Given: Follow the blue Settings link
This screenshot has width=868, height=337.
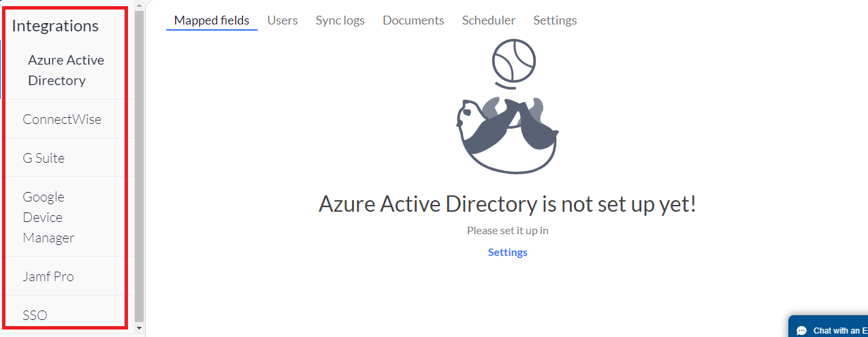Looking at the screenshot, I should coord(508,253).
